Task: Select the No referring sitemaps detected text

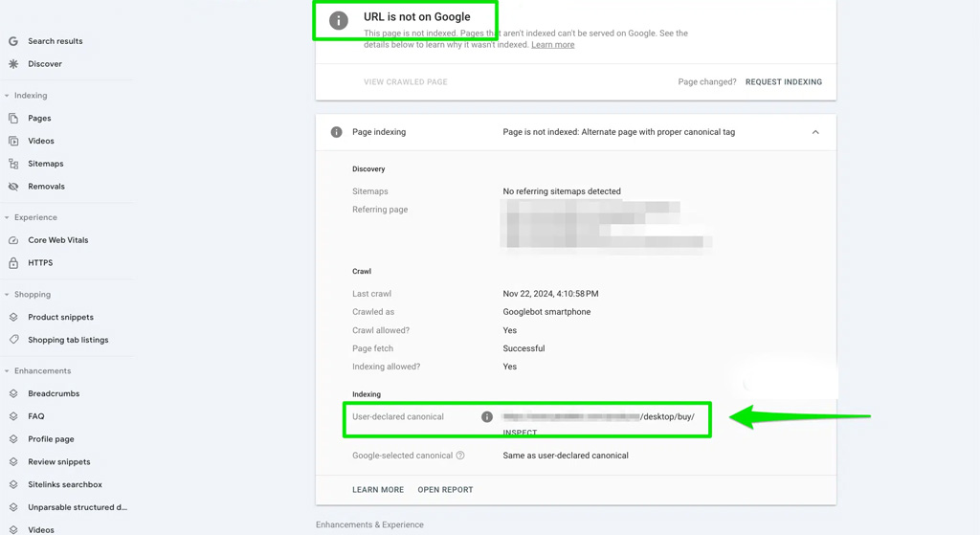Action: click(x=562, y=191)
